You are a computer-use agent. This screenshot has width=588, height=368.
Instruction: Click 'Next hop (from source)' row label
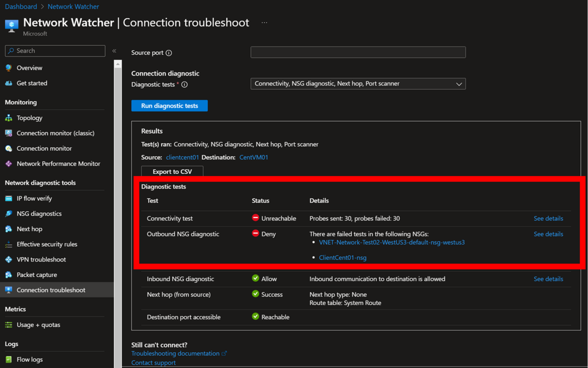179,294
